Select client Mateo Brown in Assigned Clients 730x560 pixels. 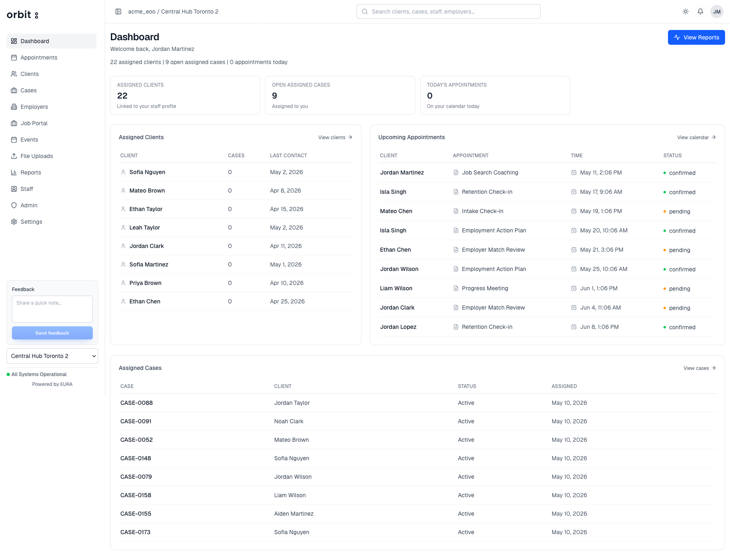147,190
